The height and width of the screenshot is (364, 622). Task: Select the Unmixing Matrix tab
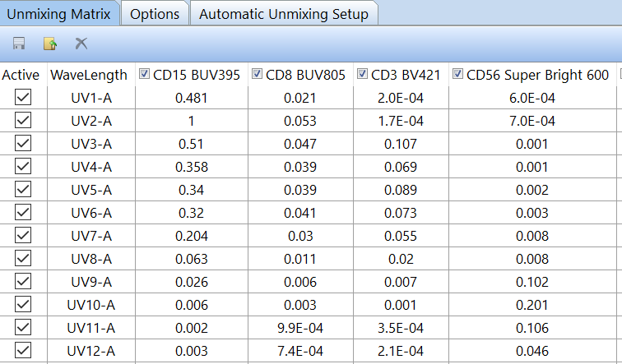tap(58, 14)
